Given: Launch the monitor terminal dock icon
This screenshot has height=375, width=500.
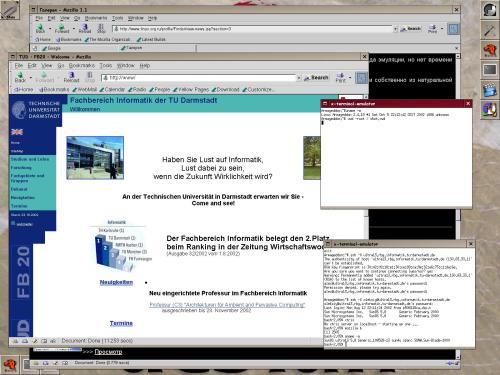Looking at the screenshot, I should (x=490, y=70).
